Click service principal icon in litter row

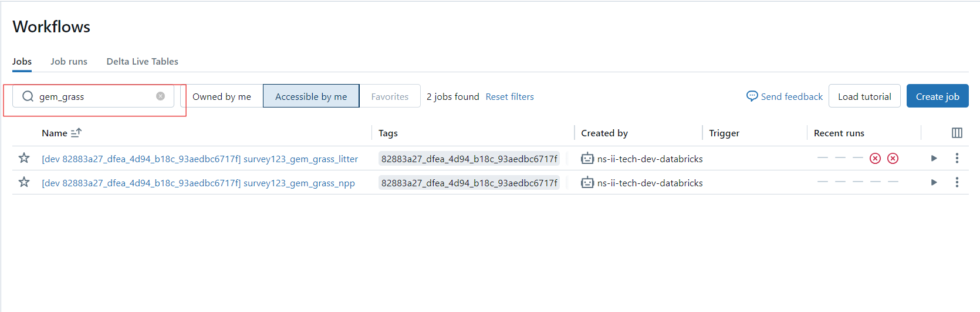tap(587, 158)
